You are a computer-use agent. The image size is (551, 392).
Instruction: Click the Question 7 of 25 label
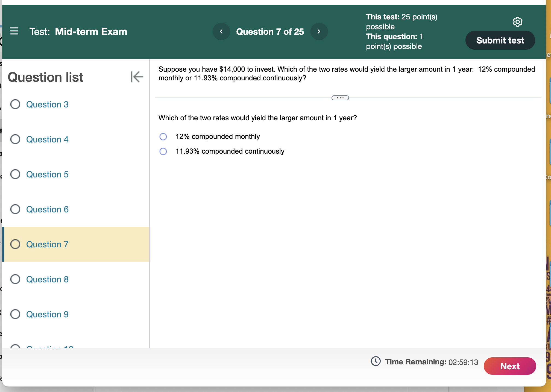pyautogui.click(x=270, y=32)
